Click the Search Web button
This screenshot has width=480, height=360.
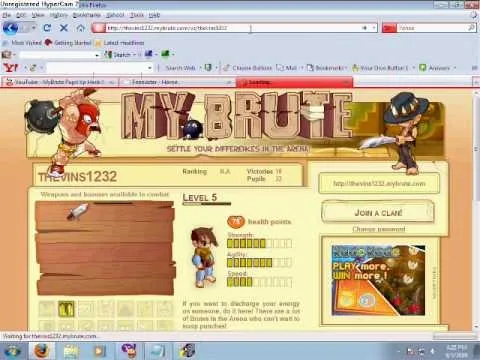[x=180, y=68]
